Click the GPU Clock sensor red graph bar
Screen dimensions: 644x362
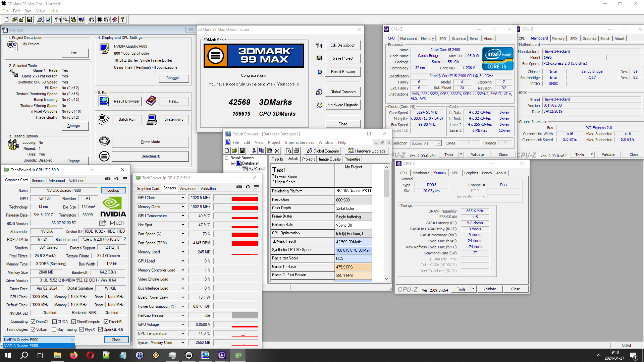[245, 199]
